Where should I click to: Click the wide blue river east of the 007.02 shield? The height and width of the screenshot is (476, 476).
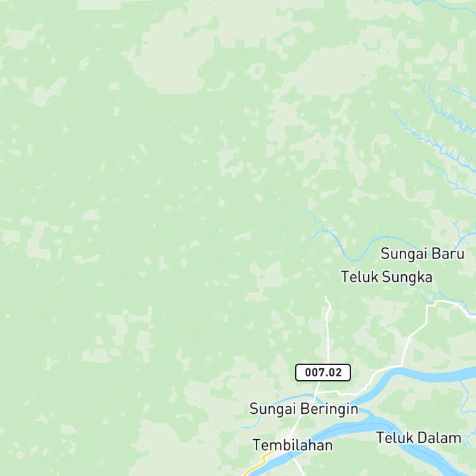tap(434, 374)
